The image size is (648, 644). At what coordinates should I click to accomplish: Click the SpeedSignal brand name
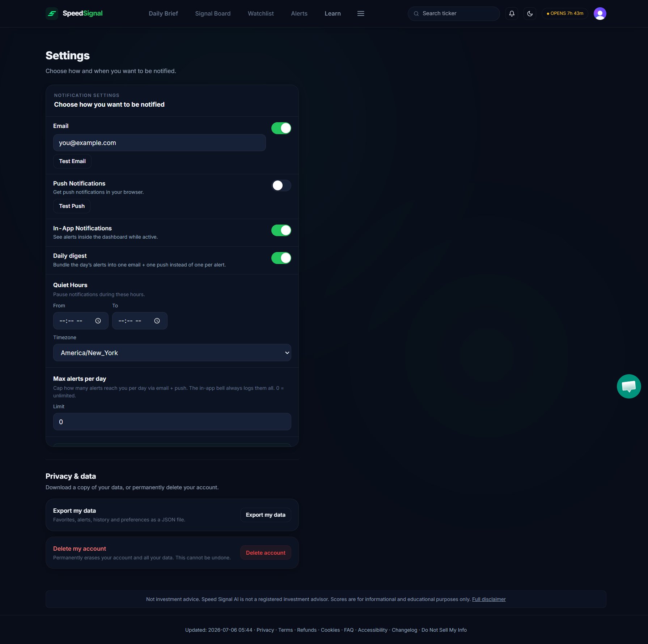coord(82,13)
